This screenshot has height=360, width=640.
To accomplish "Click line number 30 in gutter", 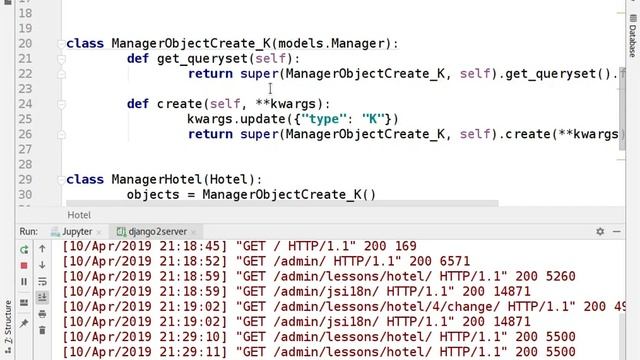I will click(x=25, y=194).
